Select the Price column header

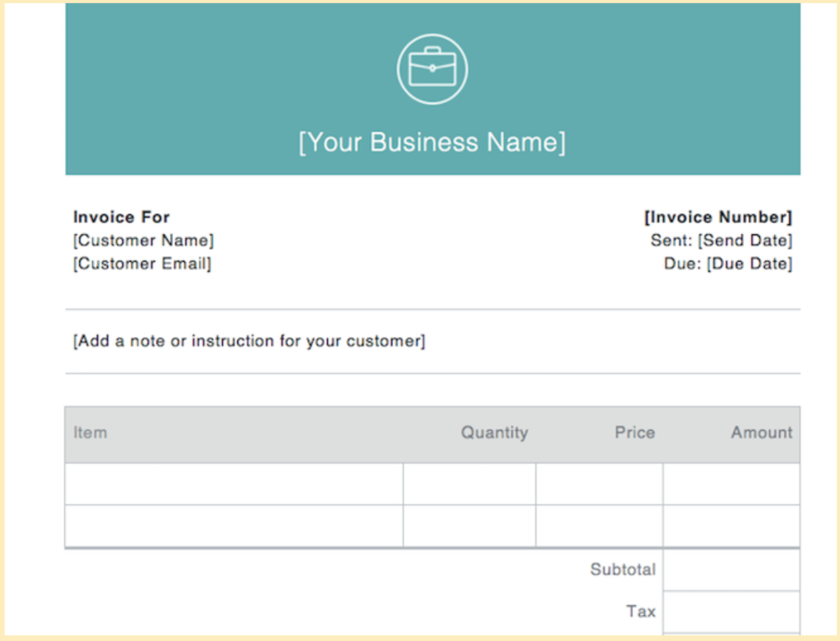click(634, 432)
